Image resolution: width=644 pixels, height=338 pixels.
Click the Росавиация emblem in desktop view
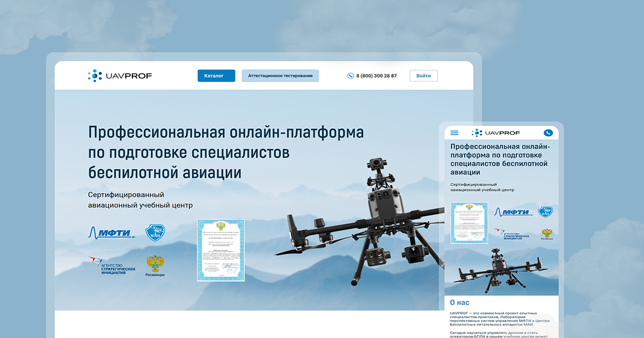click(155, 266)
